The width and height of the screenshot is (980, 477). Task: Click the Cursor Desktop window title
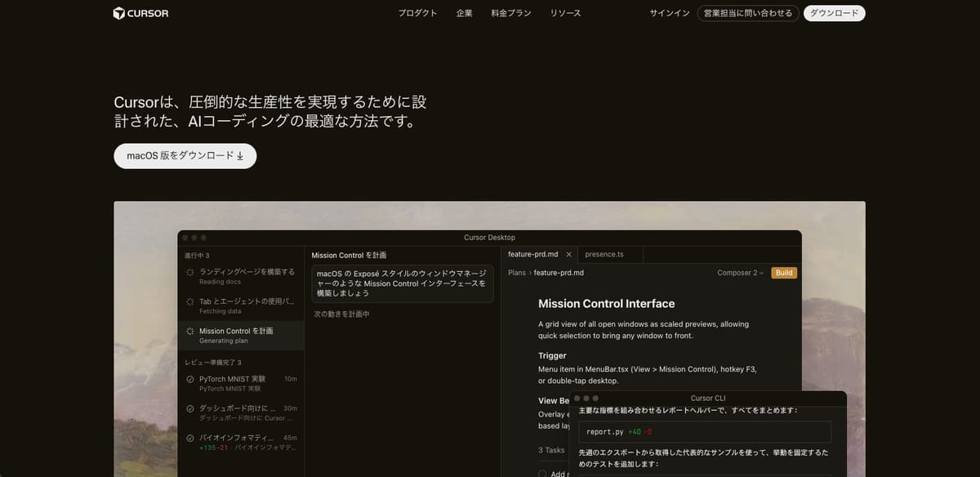pyautogui.click(x=489, y=238)
